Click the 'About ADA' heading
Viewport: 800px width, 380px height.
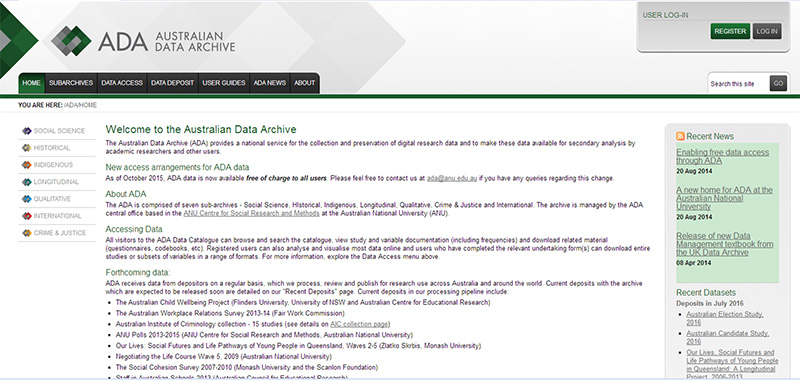pyautogui.click(x=126, y=194)
